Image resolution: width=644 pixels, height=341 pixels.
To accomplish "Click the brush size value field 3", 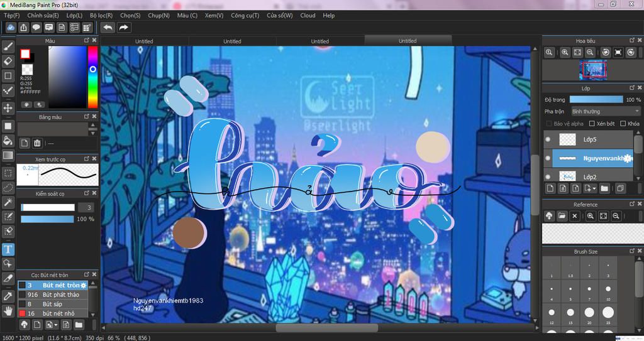I will [x=86, y=208].
